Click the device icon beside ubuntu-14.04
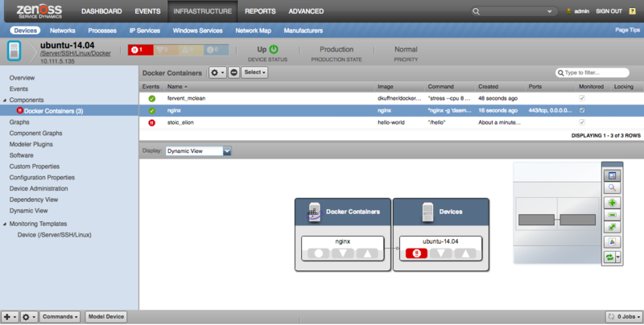The image size is (644, 325). tap(14, 51)
